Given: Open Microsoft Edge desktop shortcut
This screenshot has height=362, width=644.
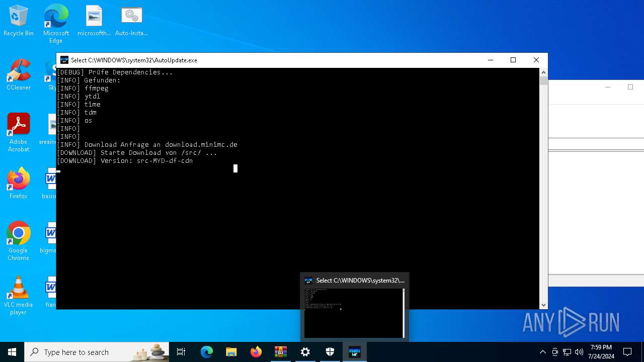Looking at the screenshot, I should [56, 24].
